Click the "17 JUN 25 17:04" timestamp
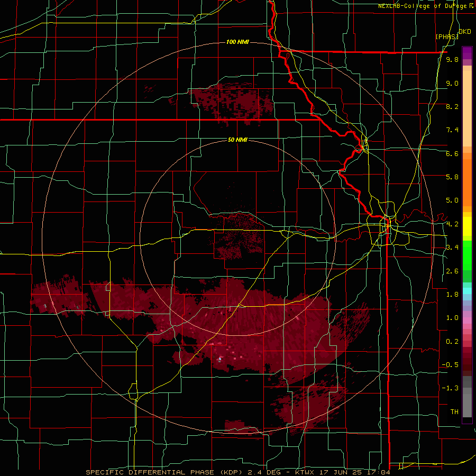 355,472
